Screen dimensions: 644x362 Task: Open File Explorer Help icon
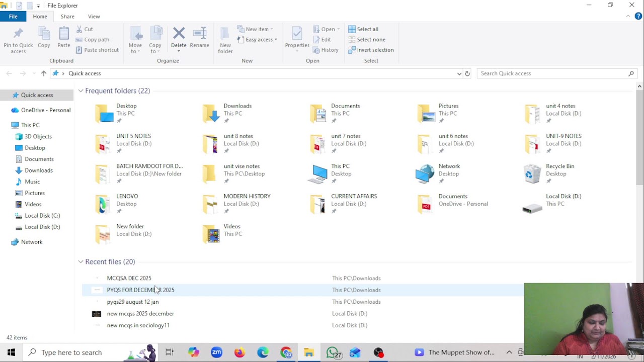tap(639, 16)
